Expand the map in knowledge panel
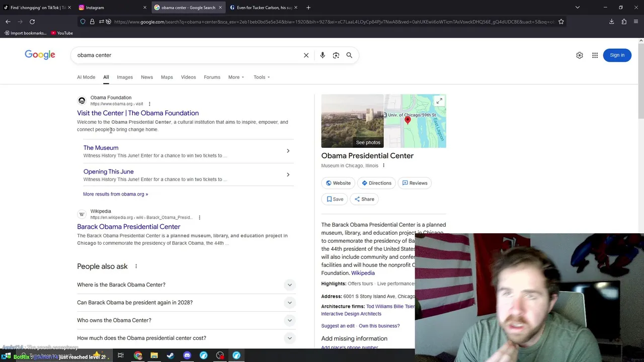 (x=439, y=101)
